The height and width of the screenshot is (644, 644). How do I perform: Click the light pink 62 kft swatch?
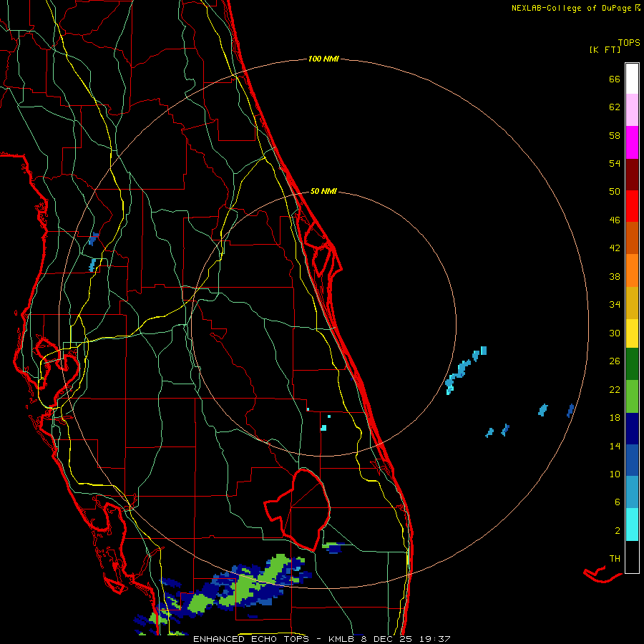point(632,109)
